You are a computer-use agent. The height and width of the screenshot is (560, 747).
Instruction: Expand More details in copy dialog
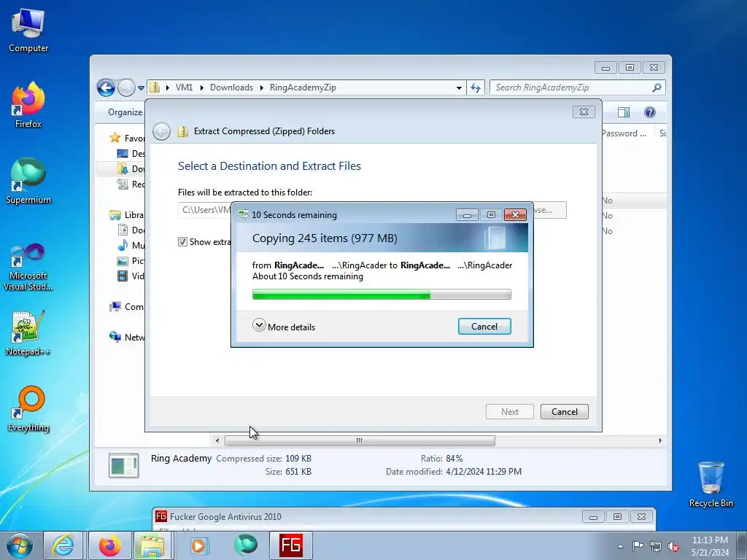click(x=284, y=327)
